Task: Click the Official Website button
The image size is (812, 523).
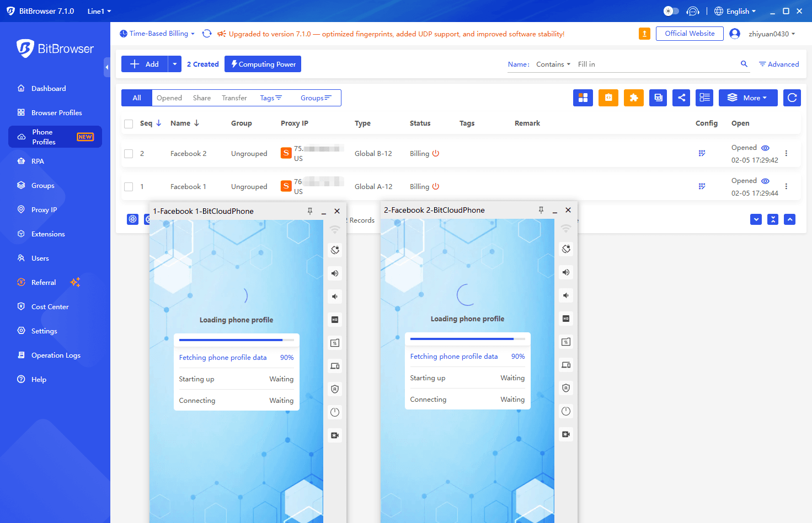Action: [x=689, y=33]
